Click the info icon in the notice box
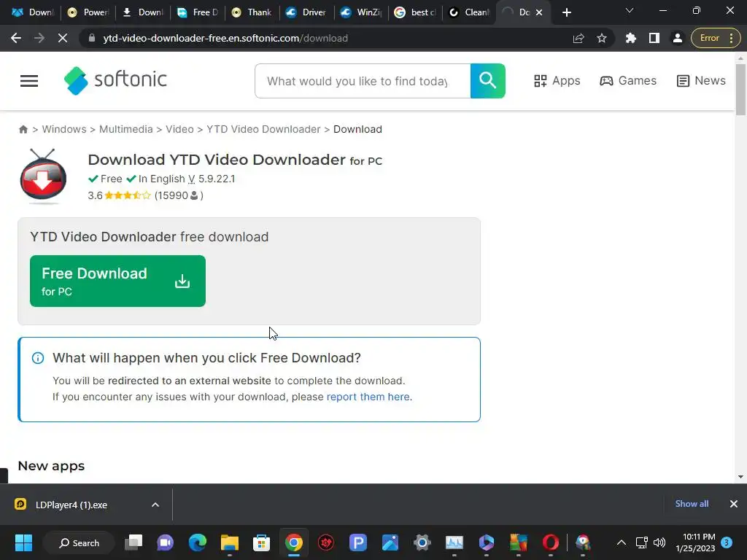This screenshot has width=747, height=560. click(38, 358)
